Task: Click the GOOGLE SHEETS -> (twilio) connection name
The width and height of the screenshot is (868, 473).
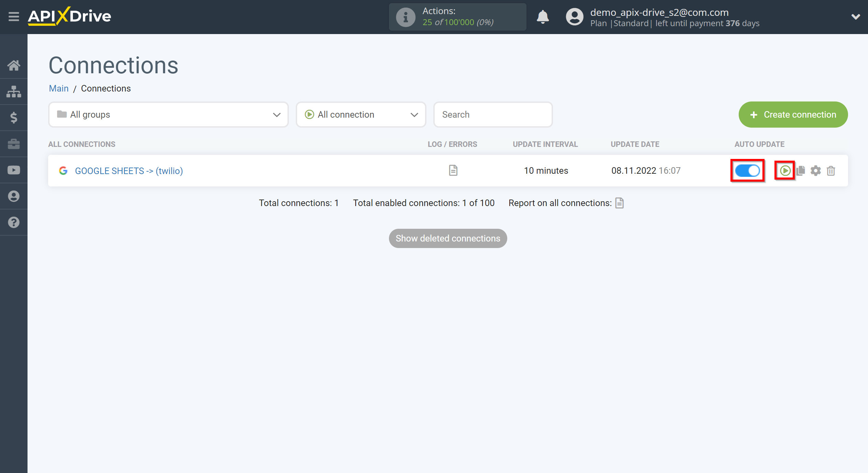Action: point(128,171)
